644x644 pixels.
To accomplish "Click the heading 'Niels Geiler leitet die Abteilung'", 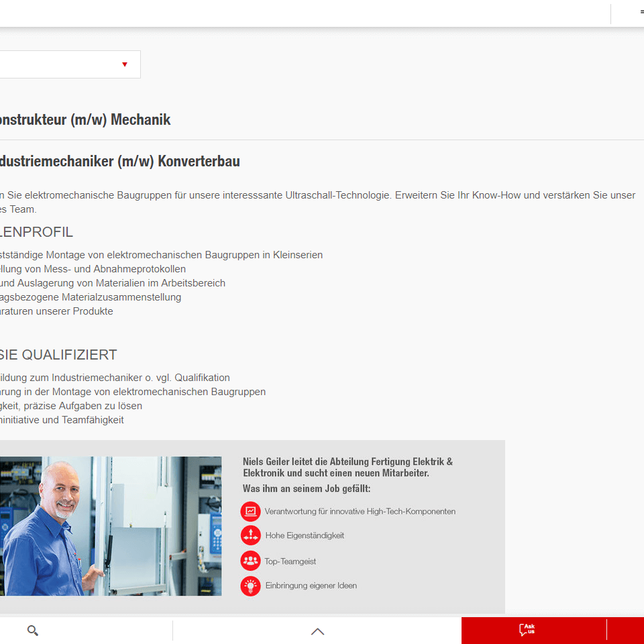I will [x=347, y=468].
